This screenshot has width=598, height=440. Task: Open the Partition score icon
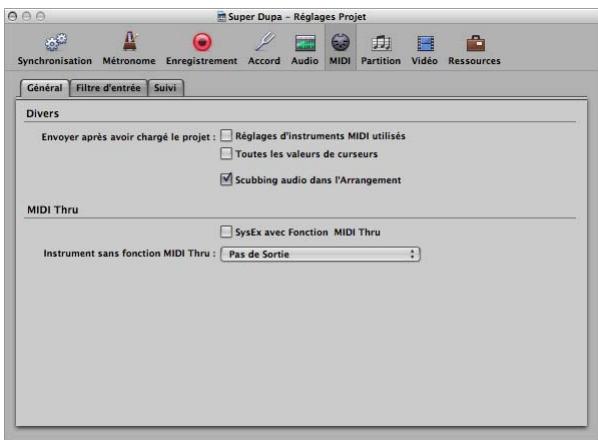(x=381, y=43)
